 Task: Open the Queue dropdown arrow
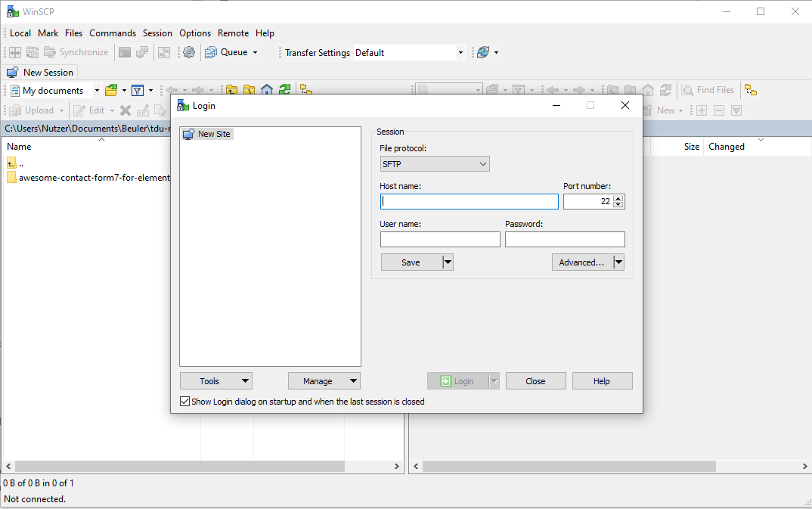coord(255,52)
